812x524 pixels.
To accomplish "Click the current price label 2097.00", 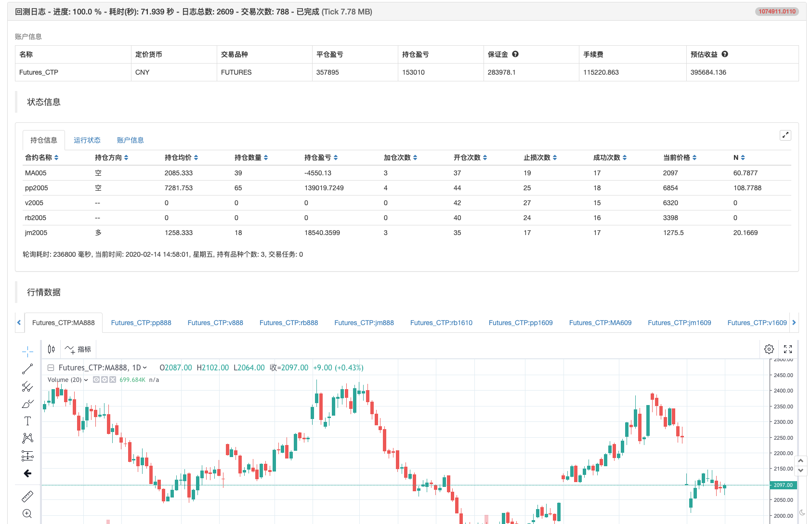I will 784,485.
